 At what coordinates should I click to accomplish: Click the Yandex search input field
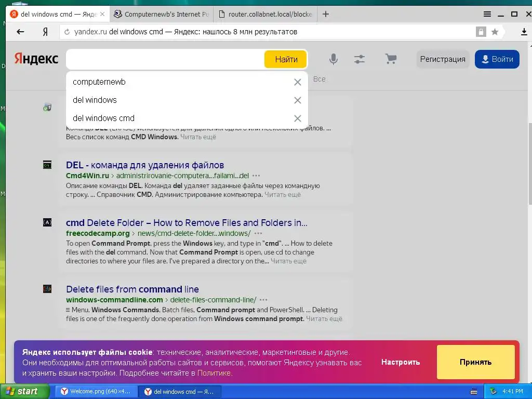165,59
